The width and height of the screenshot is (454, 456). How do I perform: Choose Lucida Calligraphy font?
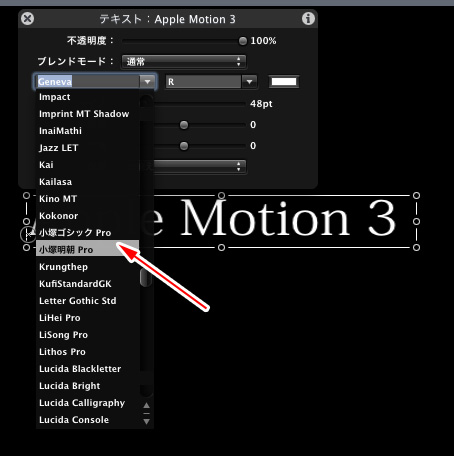click(x=88, y=403)
